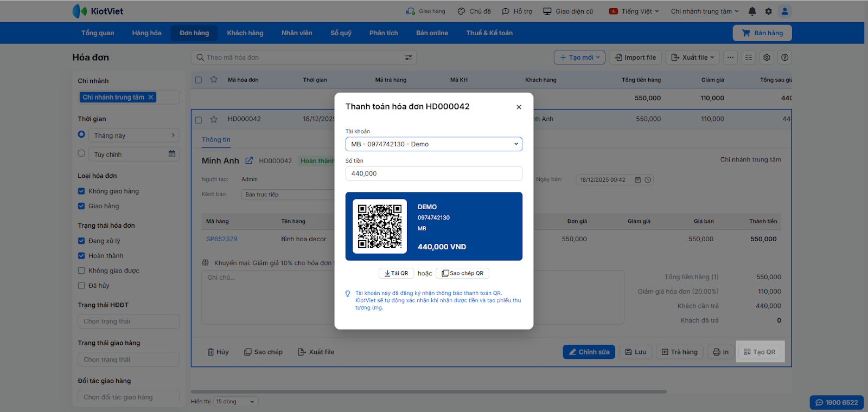Screen dimensions: 868x412
Task: Open Hỗ trợ support chat
Action: click(517, 11)
